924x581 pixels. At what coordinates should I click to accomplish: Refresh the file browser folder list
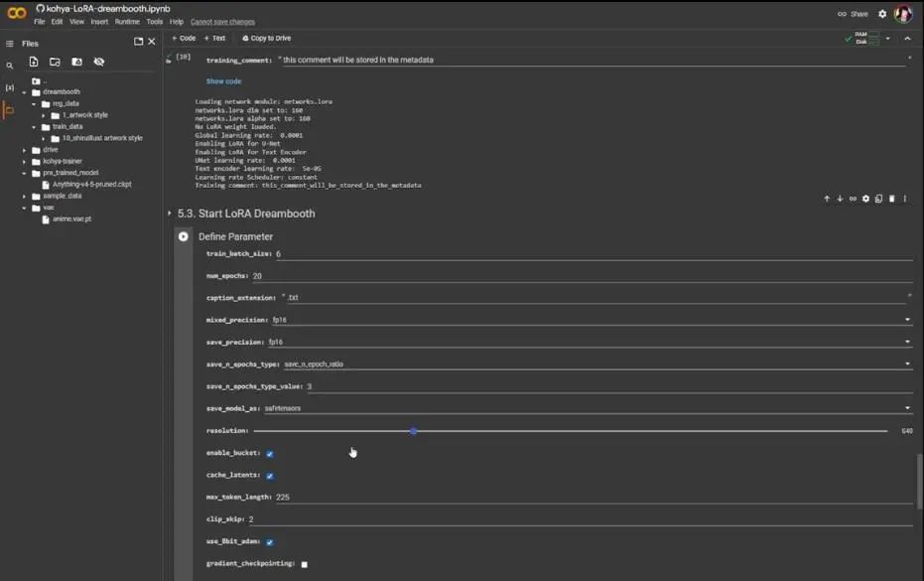tap(55, 62)
